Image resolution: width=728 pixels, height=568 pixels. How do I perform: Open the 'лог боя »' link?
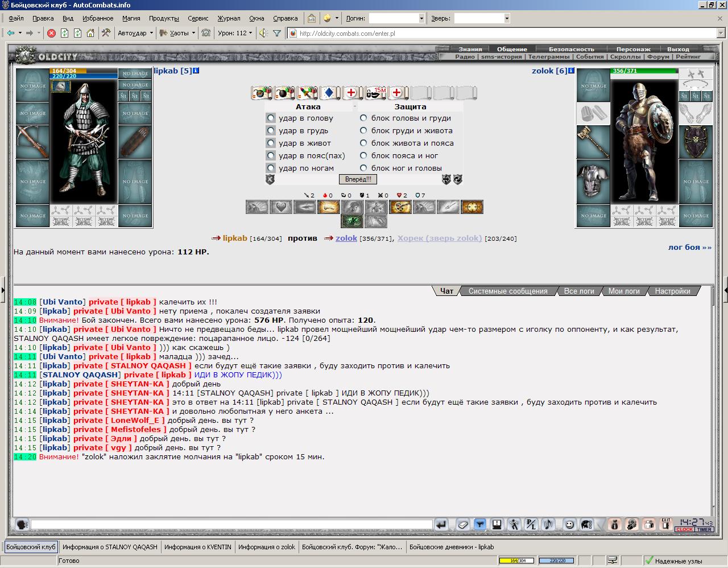click(690, 248)
